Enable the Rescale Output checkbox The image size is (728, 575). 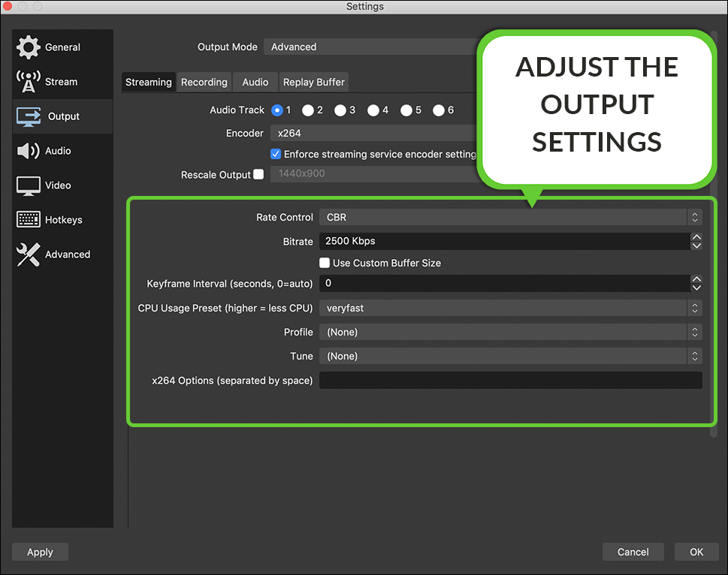(x=258, y=174)
